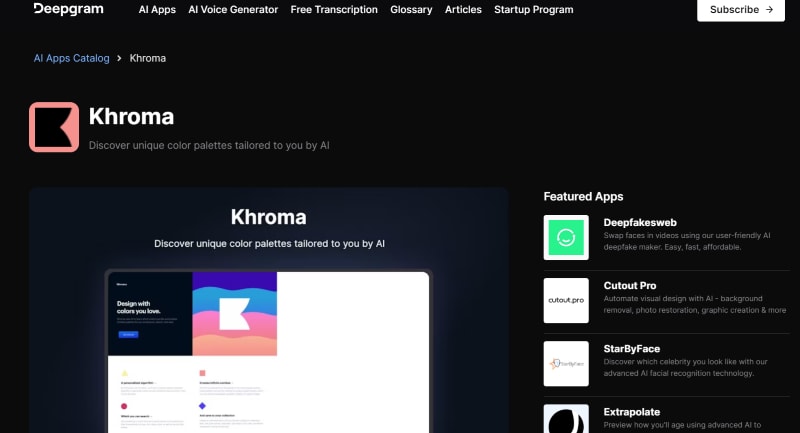Click the Deepfakesweb description text
The image size is (800, 433).
687,241
